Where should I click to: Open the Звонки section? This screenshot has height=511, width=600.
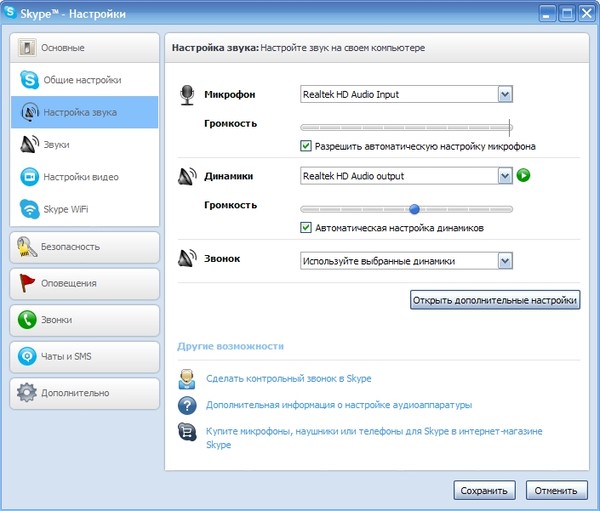click(85, 320)
